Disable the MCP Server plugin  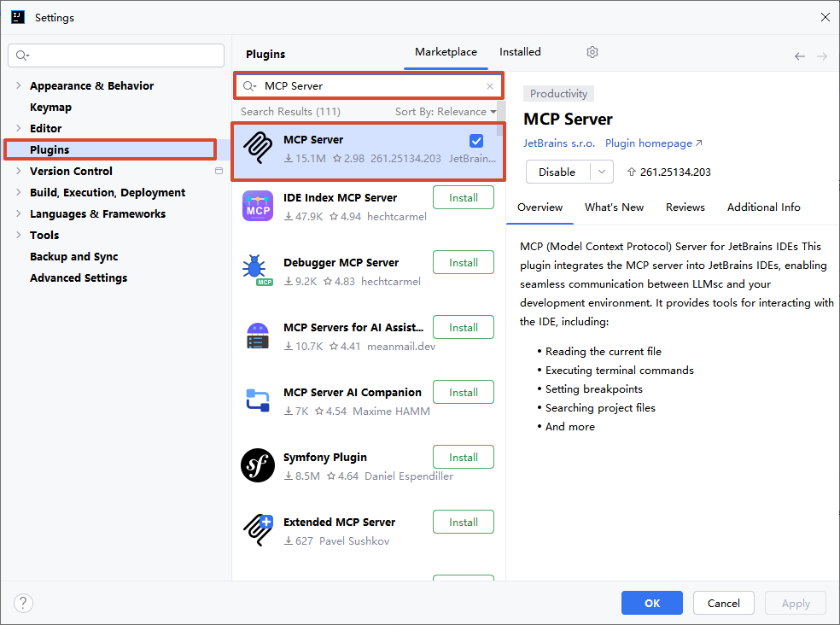tap(557, 172)
